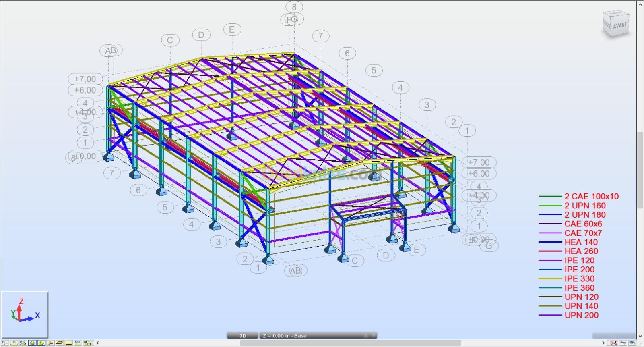This screenshot has height=347, width=644.
Task: Click the IPE 360 legend label
Action: 580,288
